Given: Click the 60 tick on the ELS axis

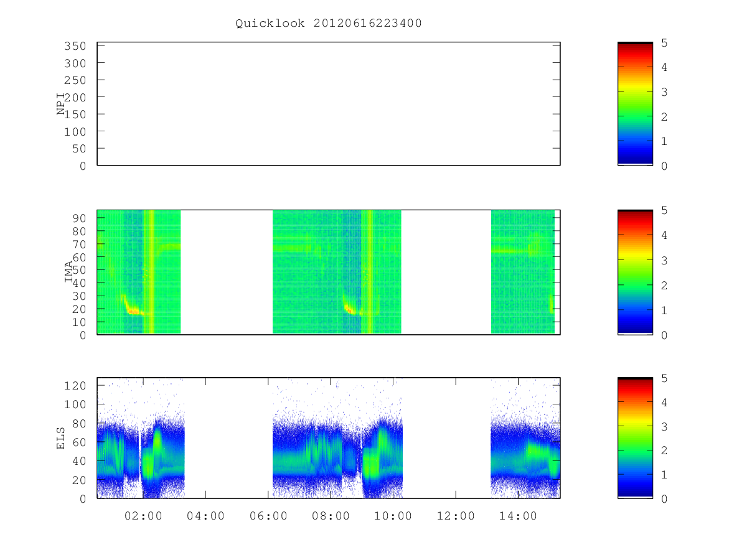Looking at the screenshot, I should coord(78,442).
